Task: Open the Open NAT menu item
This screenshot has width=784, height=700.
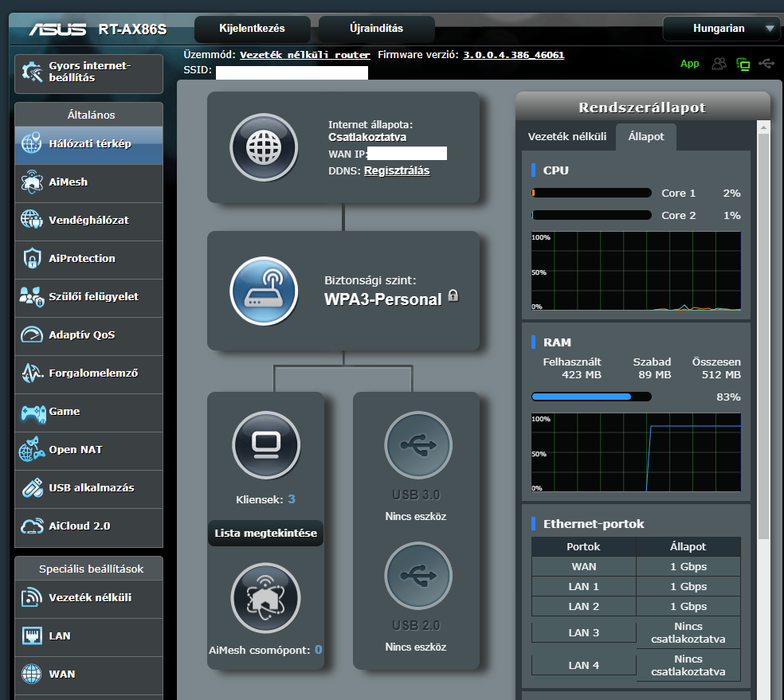Action: (x=89, y=451)
